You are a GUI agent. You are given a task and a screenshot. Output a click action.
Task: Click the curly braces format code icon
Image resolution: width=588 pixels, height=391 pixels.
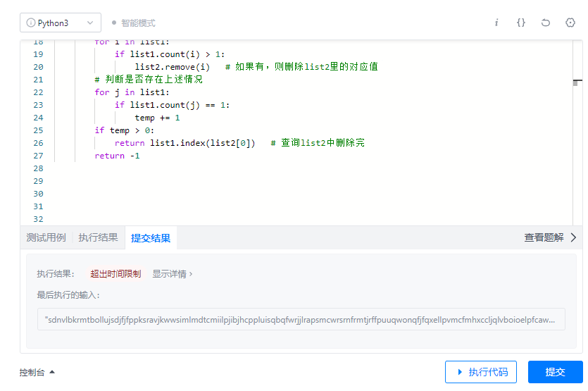pos(521,23)
